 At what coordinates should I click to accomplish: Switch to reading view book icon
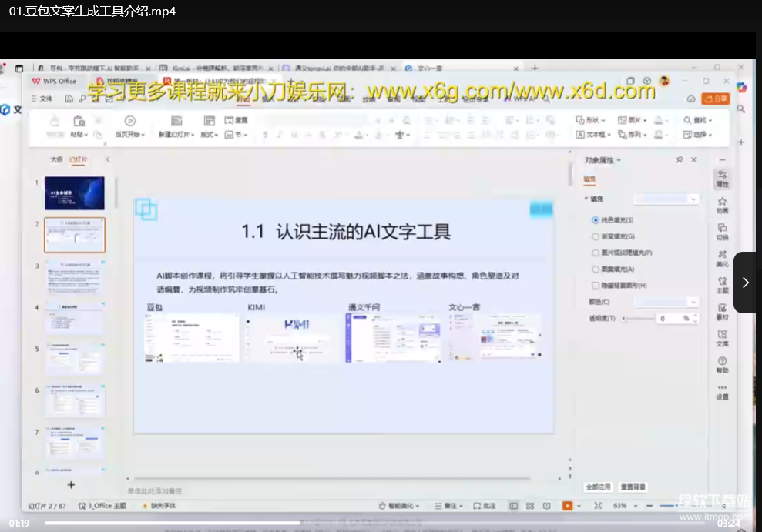pyautogui.click(x=547, y=506)
